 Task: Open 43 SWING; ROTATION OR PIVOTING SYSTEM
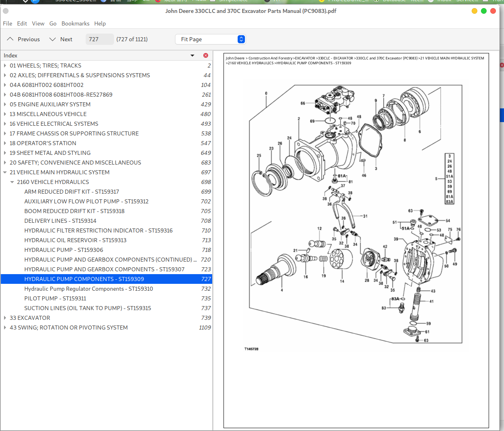[x=68, y=327]
